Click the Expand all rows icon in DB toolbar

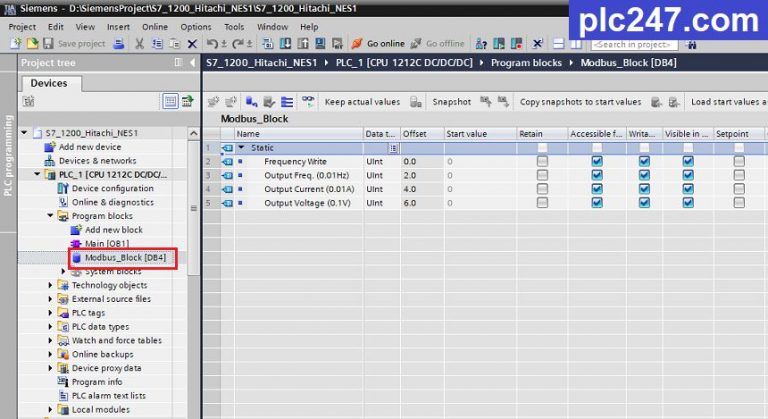point(287,102)
